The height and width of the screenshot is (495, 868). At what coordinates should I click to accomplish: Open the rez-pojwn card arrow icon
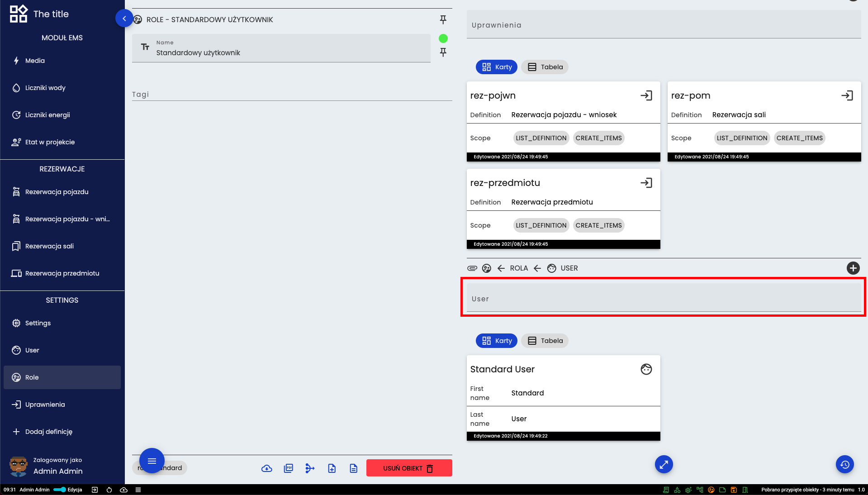coord(646,95)
